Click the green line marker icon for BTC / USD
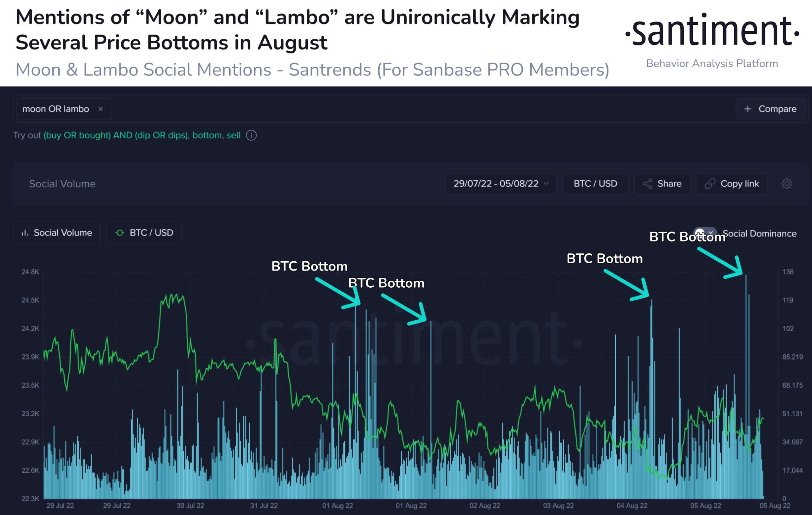This screenshot has width=812, height=515. point(120,233)
